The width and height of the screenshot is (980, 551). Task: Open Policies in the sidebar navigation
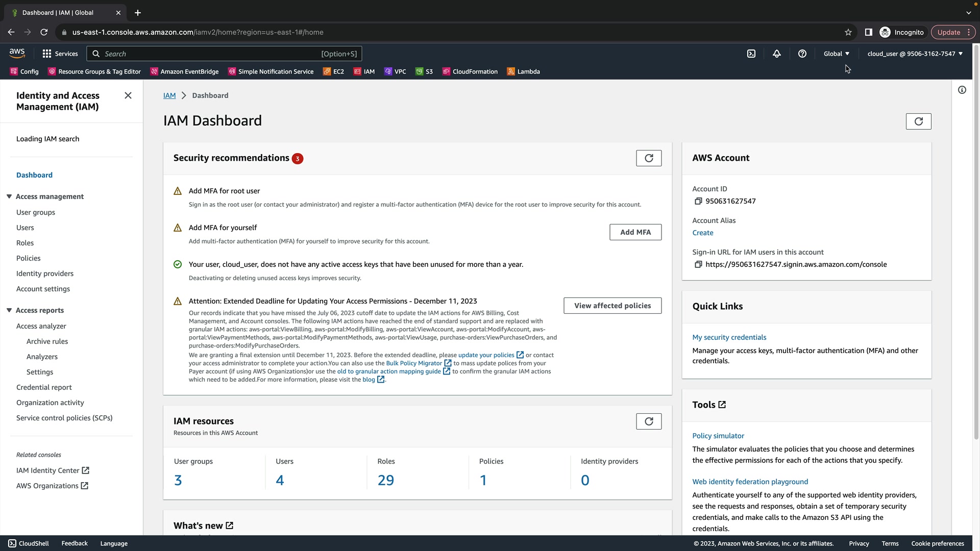(x=29, y=258)
